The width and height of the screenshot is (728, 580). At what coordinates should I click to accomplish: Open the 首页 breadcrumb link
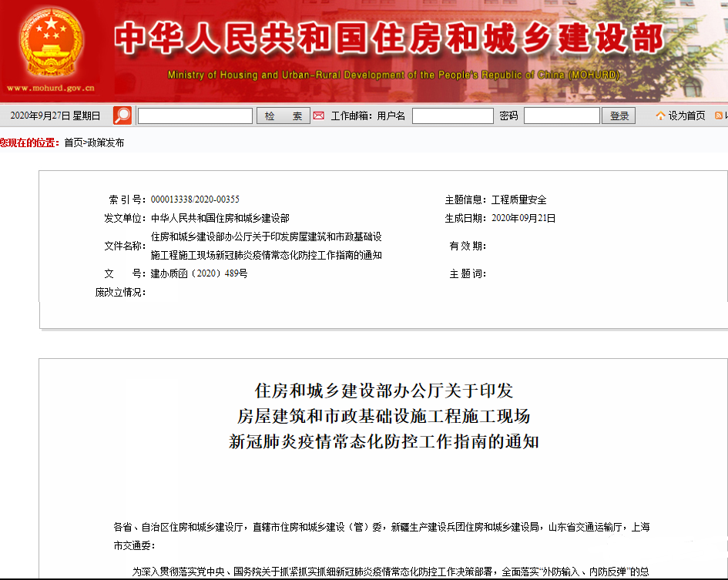[x=73, y=142]
